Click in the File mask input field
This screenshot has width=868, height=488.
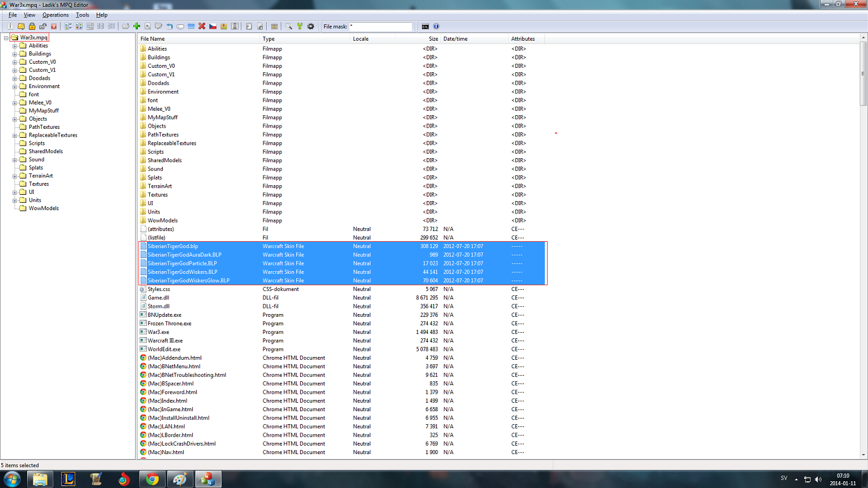click(x=381, y=27)
